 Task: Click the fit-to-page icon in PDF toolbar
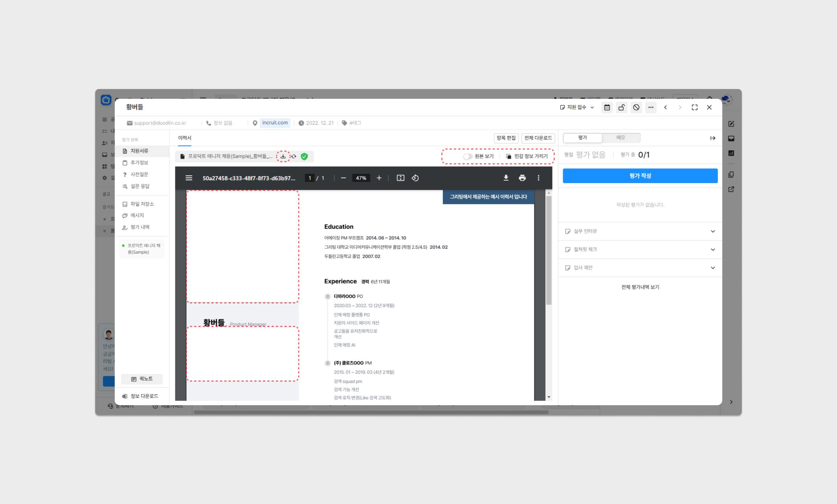pyautogui.click(x=400, y=178)
